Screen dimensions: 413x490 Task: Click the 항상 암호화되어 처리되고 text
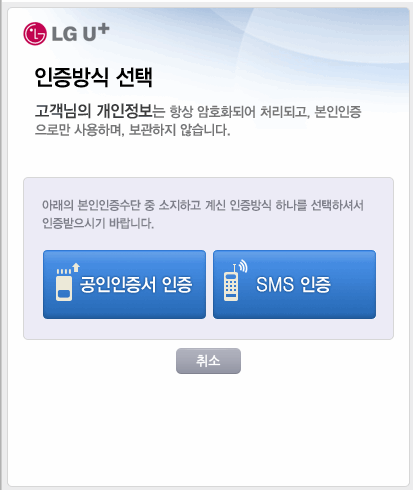(x=240, y=112)
